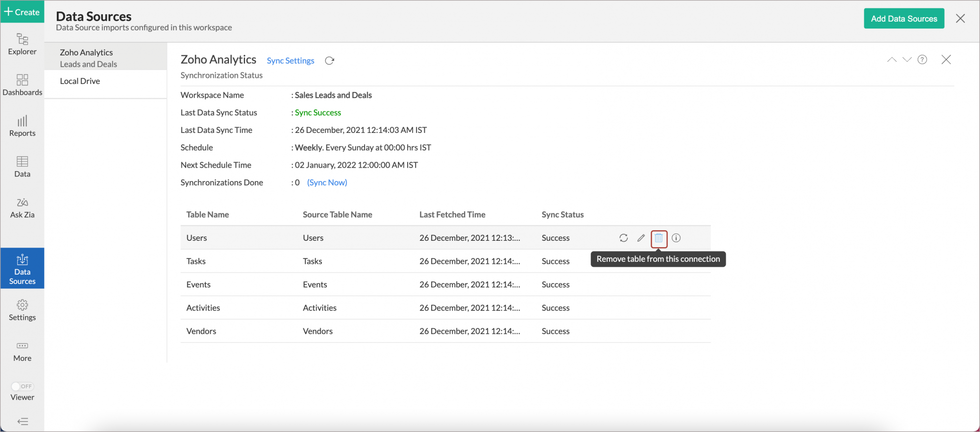View Users table info icon
This screenshot has width=980, height=432.
pyautogui.click(x=676, y=238)
